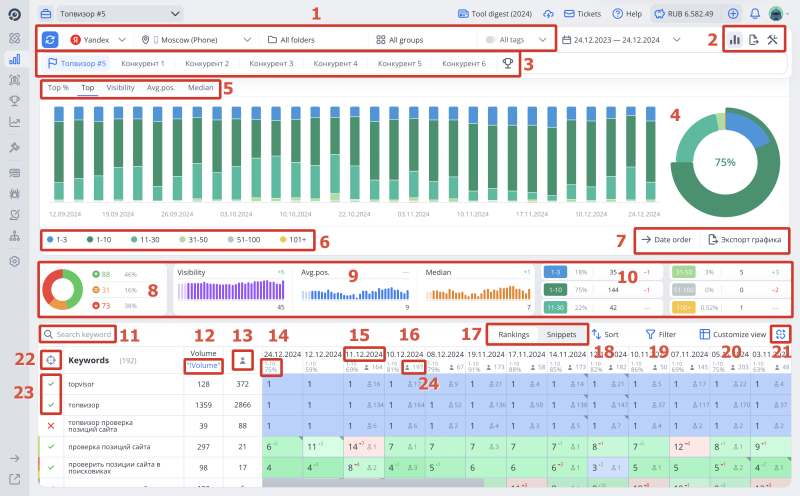Toggle the All tags switch
The image size is (800, 496).
click(x=491, y=40)
